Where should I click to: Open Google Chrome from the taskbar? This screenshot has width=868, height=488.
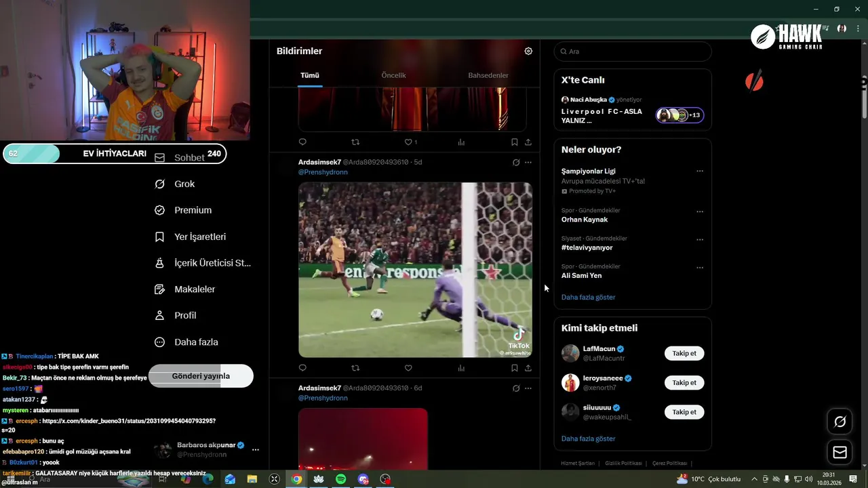(x=296, y=479)
